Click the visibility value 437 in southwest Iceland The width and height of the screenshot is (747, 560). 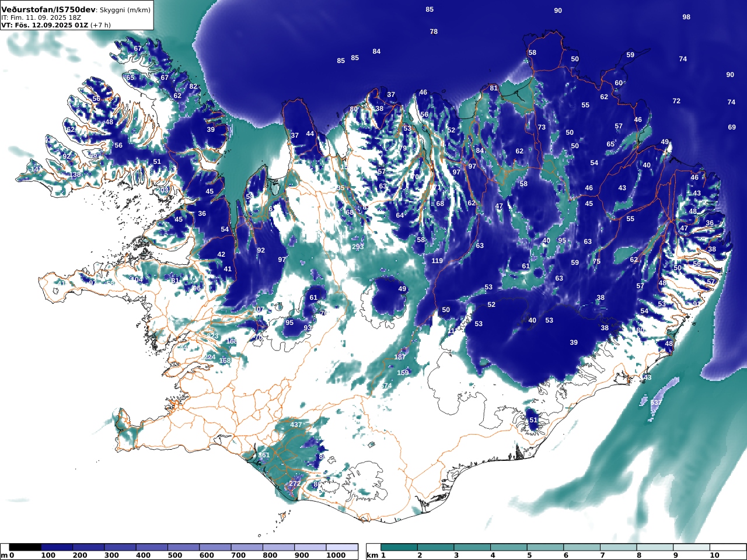tap(296, 425)
